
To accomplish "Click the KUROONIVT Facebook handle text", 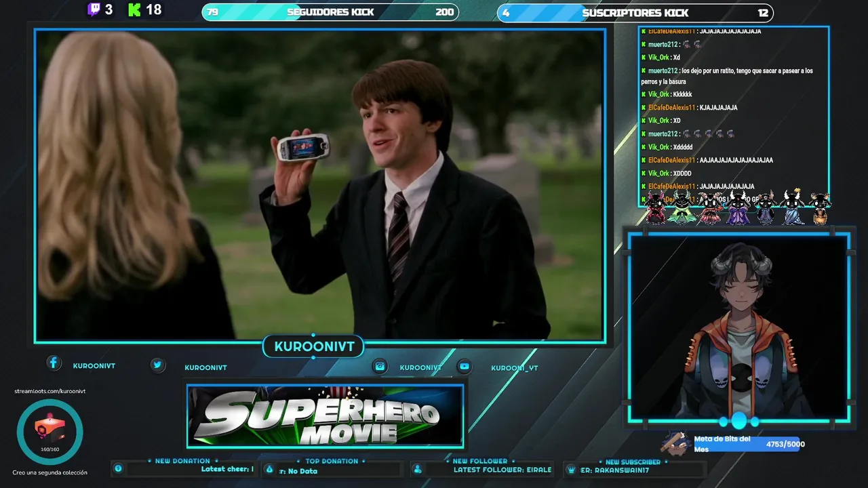I will [94, 366].
